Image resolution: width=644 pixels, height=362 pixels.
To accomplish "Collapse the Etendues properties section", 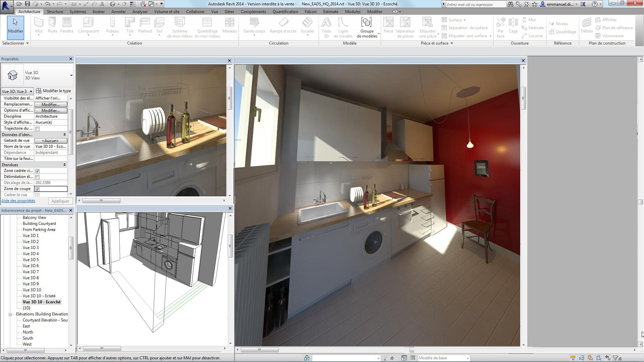I will tap(64, 165).
